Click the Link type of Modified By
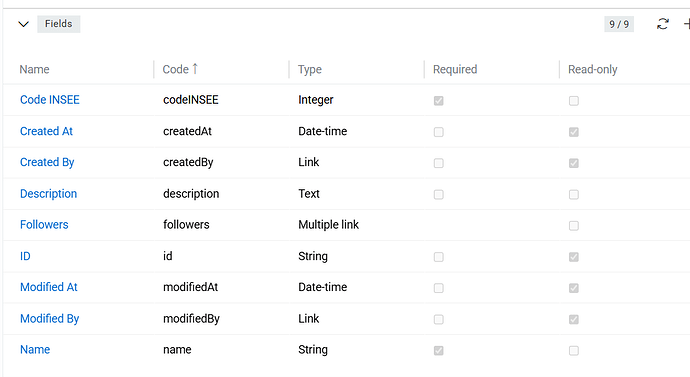Image resolution: width=690 pixels, height=377 pixels. pos(308,318)
